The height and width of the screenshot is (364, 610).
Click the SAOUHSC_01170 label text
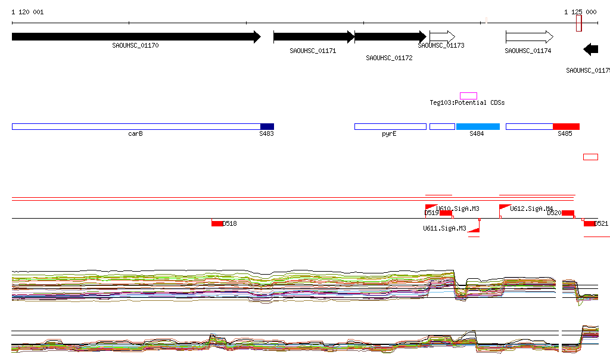pyautogui.click(x=135, y=45)
